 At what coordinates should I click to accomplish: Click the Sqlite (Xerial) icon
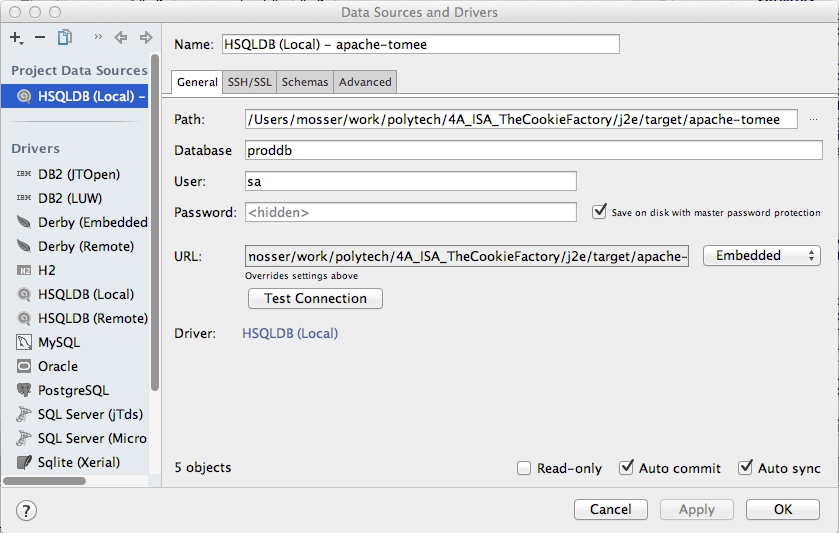coord(24,462)
